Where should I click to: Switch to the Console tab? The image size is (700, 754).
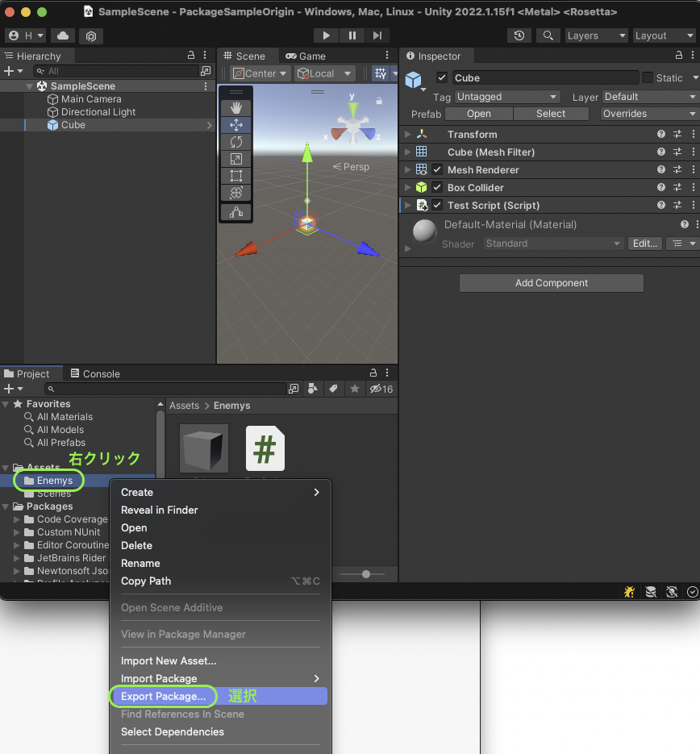tap(95, 373)
